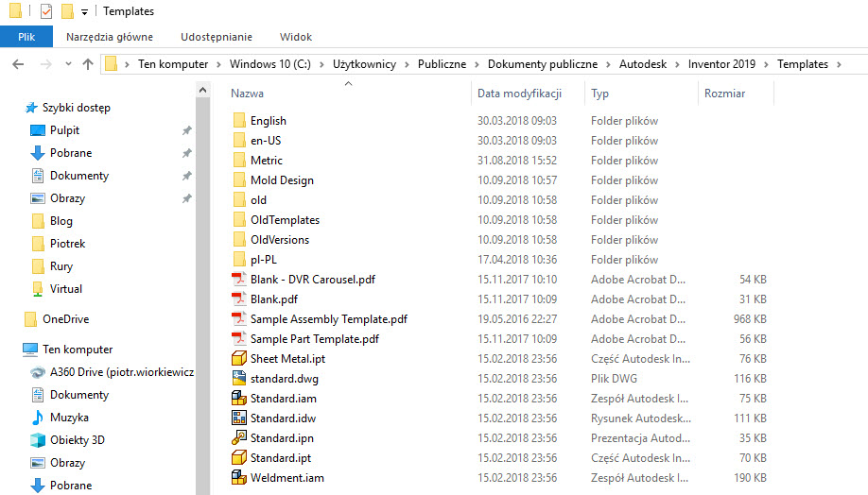Sort by the Data modyfikacji column header
Image resolution: width=868 pixels, height=495 pixels.
(x=519, y=94)
